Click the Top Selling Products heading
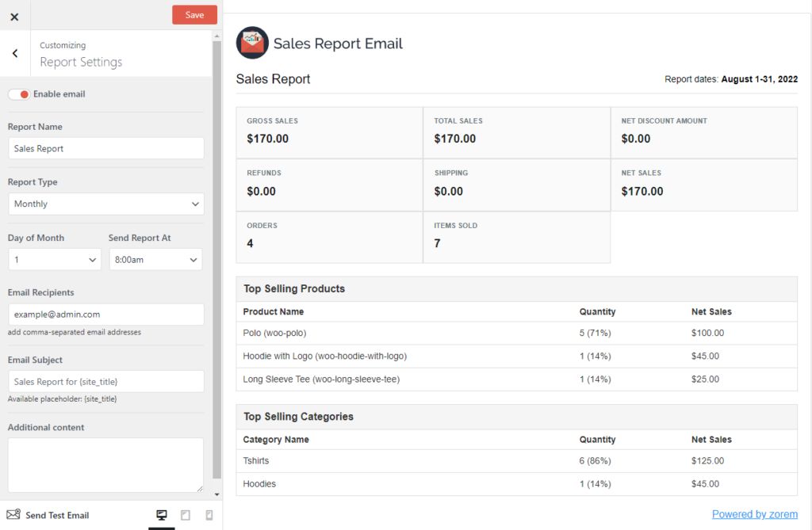Viewport: 812px width, 530px height. pyautogui.click(x=294, y=289)
